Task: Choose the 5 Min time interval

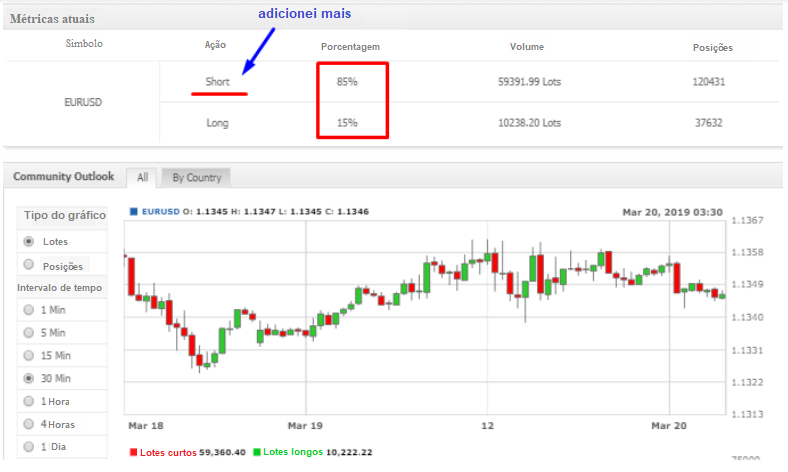Action: pyautogui.click(x=29, y=333)
